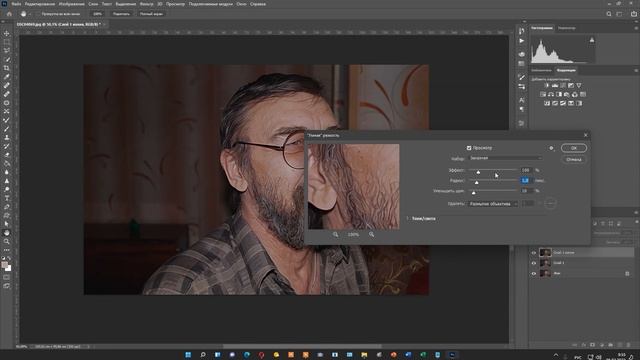This screenshot has width=640, height=360.
Task: Hide the Фон background layer
Action: 534,273
